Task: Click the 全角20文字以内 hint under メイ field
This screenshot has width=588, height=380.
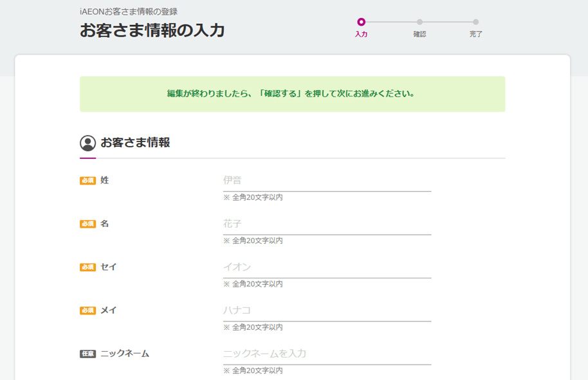Action: (253, 327)
